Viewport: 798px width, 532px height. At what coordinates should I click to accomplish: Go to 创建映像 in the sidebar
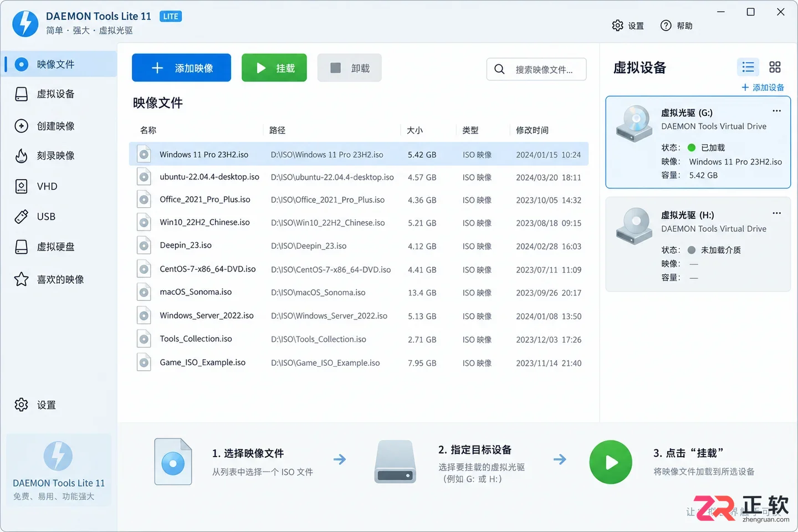click(59, 126)
